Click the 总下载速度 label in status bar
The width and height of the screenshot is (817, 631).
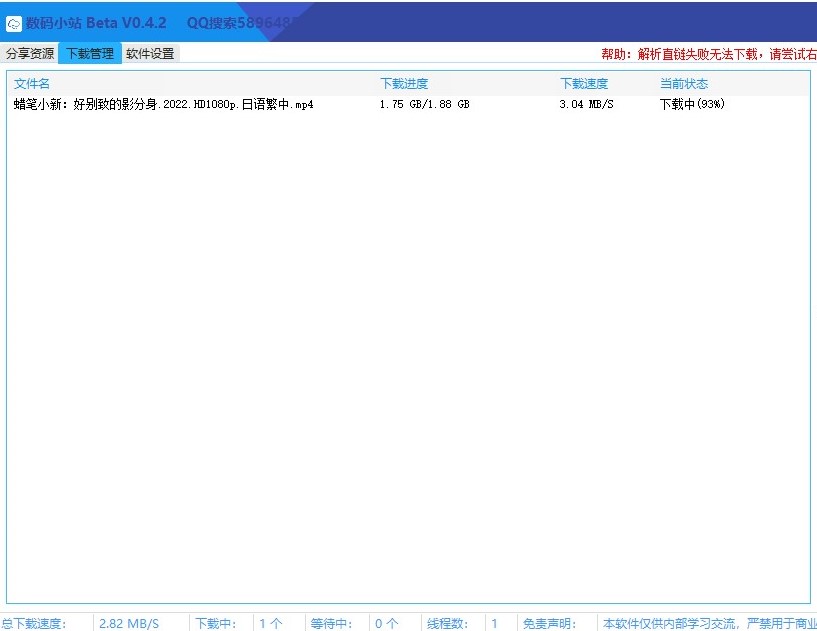[34, 623]
